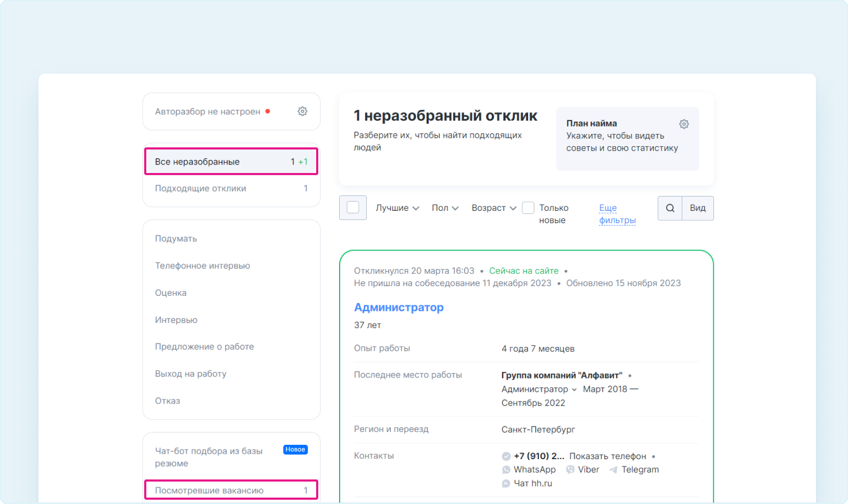Open the 'Пол' filter dropdown
This screenshot has height=504, width=848.
pos(445,208)
